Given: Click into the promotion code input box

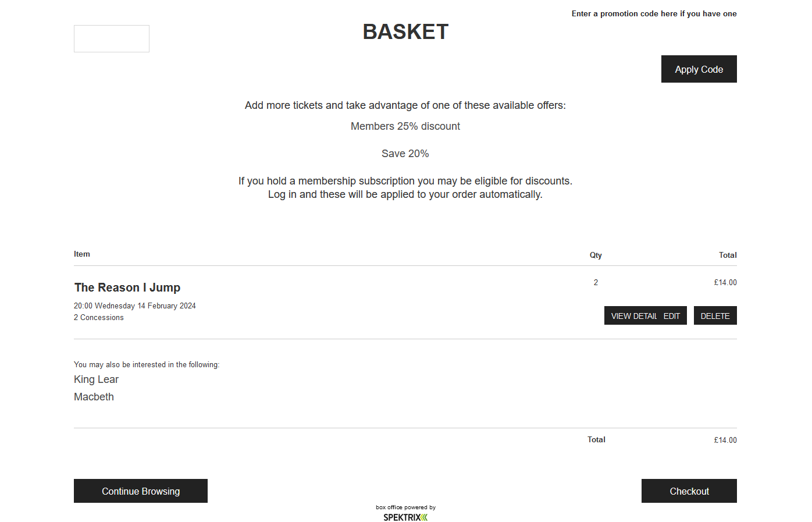Looking at the screenshot, I should click(112, 38).
